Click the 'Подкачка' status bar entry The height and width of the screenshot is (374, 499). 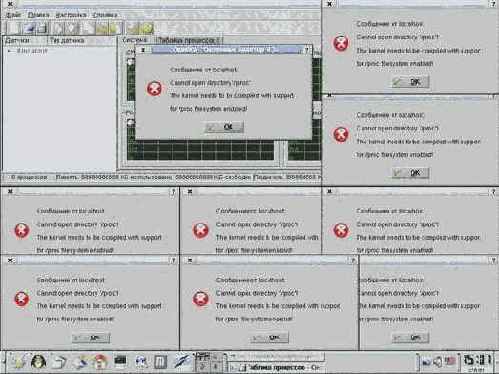[x=287, y=177]
